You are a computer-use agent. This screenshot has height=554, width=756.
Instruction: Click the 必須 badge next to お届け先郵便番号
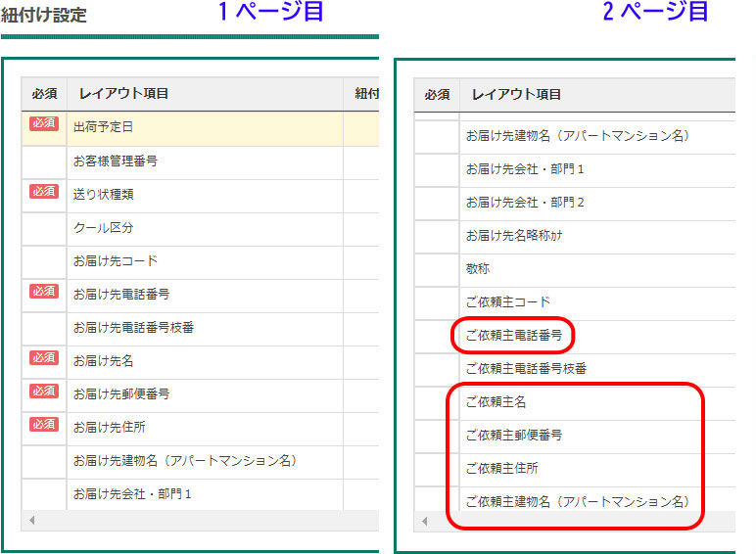pyautogui.click(x=44, y=392)
